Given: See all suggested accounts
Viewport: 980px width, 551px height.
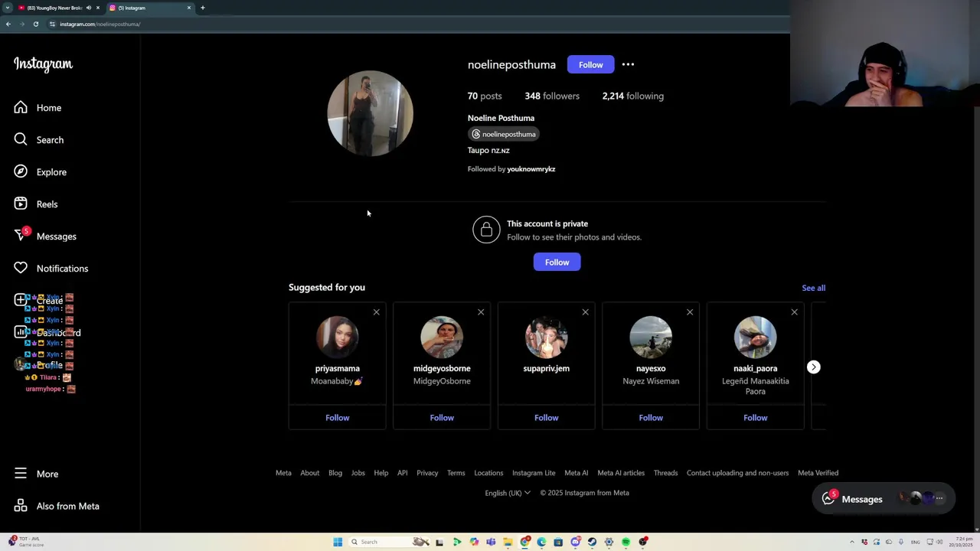Looking at the screenshot, I should [813, 288].
